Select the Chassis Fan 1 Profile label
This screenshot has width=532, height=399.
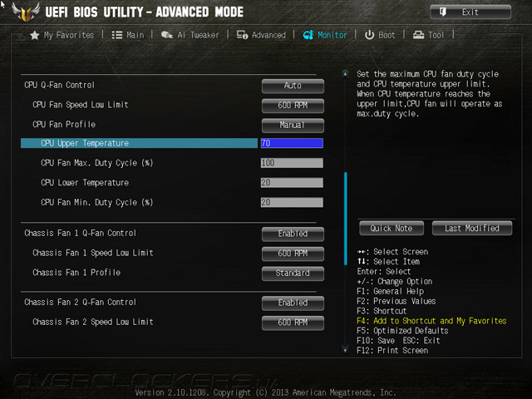pyautogui.click(x=76, y=273)
